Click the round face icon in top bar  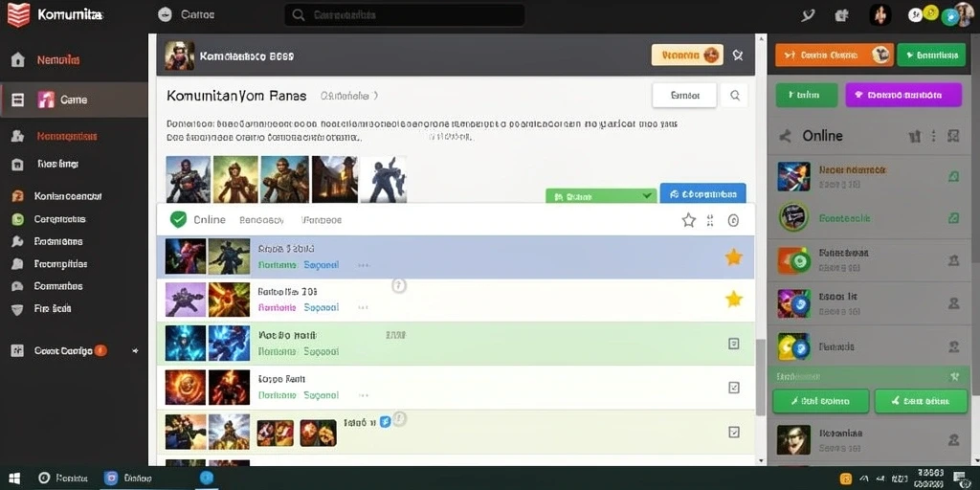click(165, 14)
